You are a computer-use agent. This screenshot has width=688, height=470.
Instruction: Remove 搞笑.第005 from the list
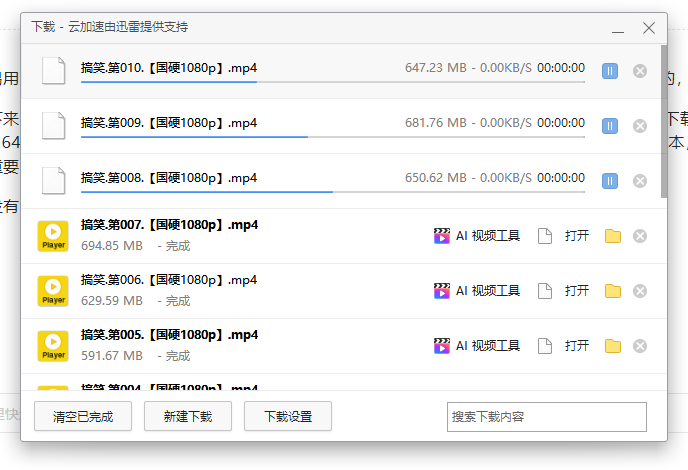point(640,346)
